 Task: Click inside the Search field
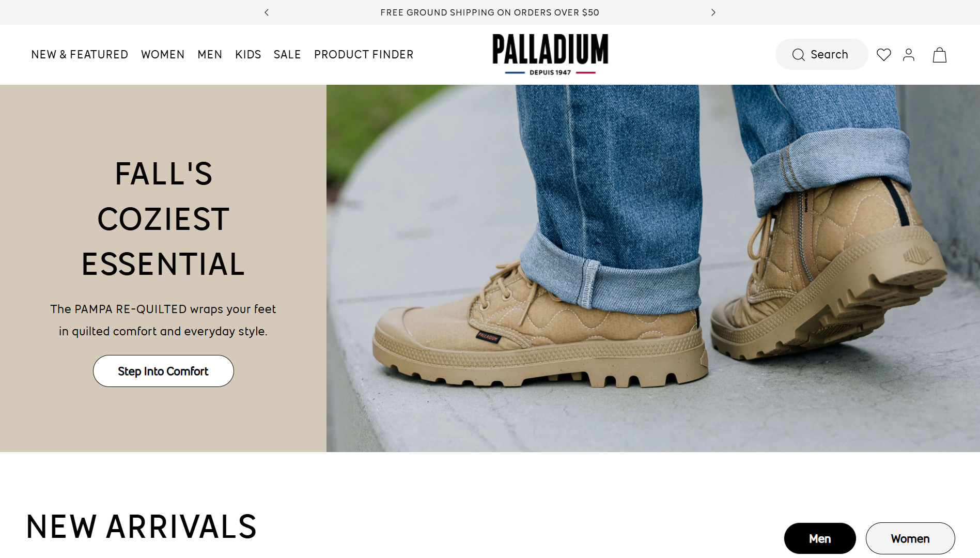[x=821, y=54]
